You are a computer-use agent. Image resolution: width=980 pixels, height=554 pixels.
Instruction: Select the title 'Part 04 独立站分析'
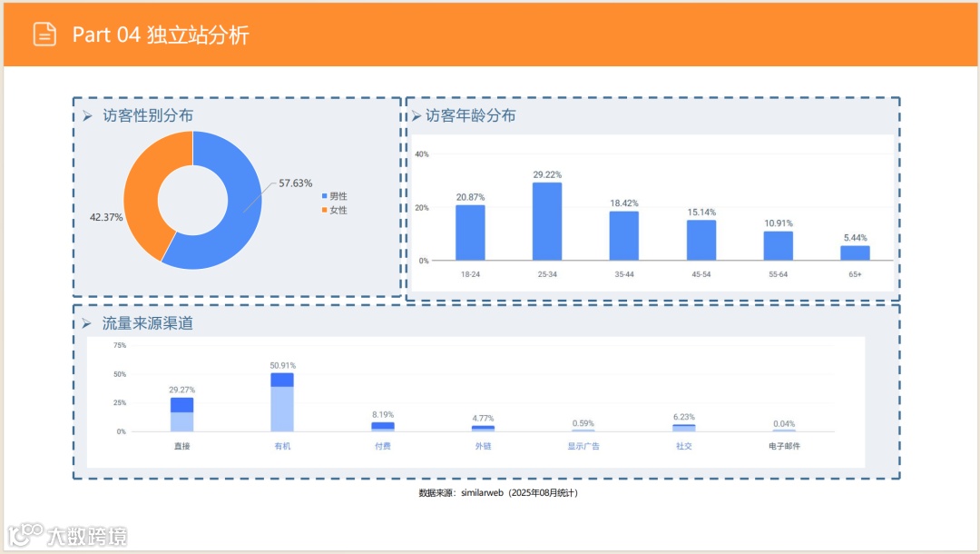pos(161,35)
